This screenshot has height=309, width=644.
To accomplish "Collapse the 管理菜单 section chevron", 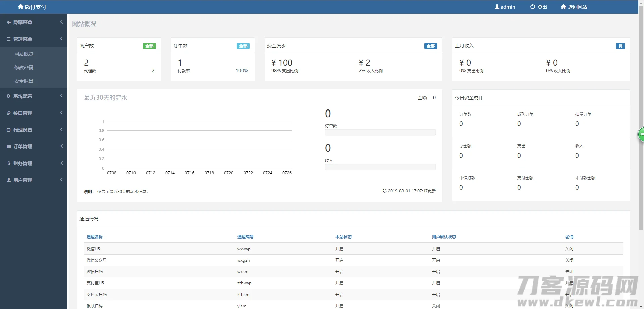I will (x=61, y=39).
